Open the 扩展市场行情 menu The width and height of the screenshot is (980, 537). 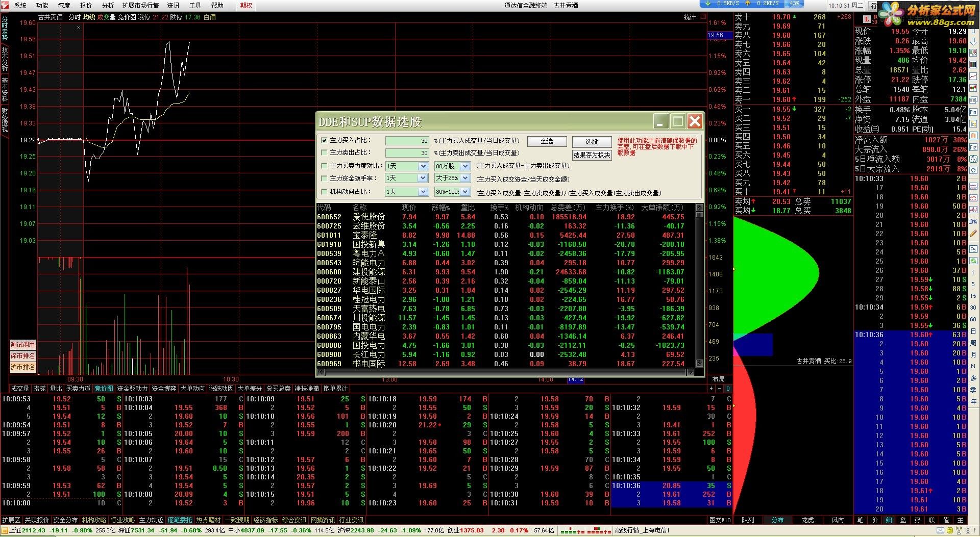[x=140, y=5]
